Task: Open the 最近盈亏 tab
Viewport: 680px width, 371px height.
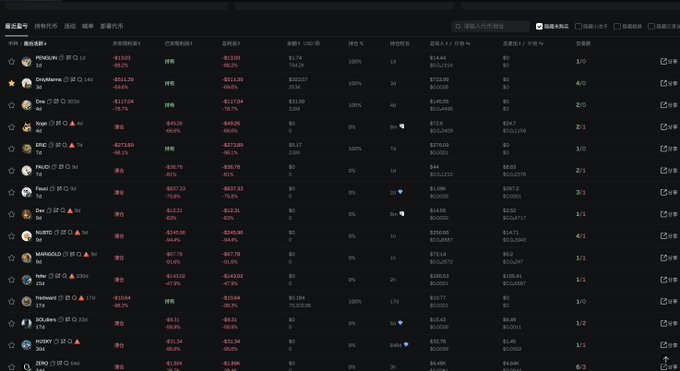Action: coord(16,26)
